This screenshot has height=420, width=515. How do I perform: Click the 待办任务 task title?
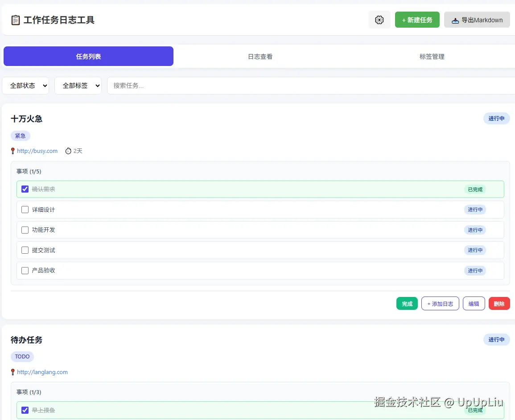pos(27,340)
